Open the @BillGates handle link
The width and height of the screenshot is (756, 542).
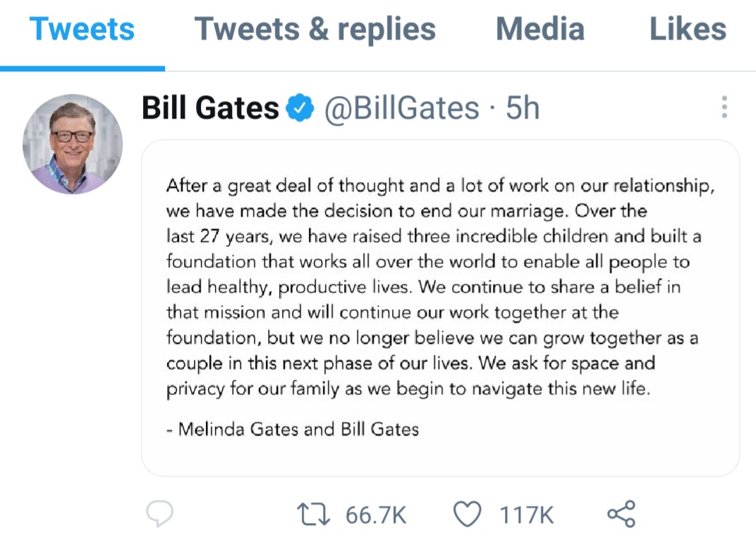pyautogui.click(x=402, y=108)
